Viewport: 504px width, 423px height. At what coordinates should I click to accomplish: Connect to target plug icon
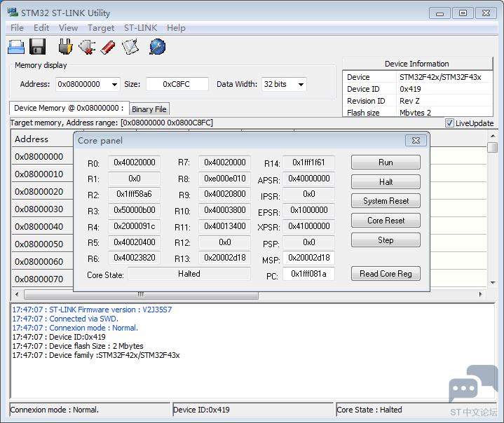point(66,47)
